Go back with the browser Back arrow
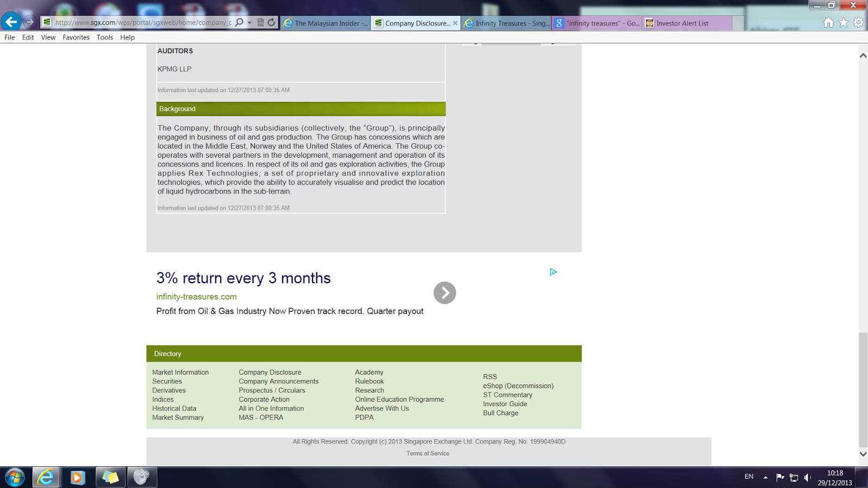 pos(11,22)
